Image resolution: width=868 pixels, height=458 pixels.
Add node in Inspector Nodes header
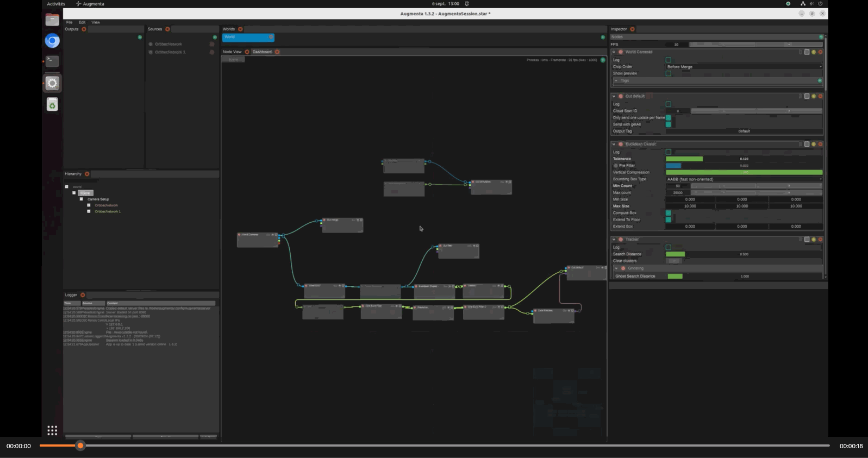(821, 37)
